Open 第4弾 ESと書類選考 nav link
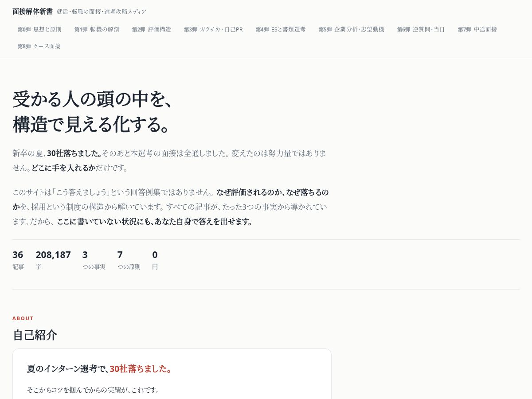 [281, 29]
